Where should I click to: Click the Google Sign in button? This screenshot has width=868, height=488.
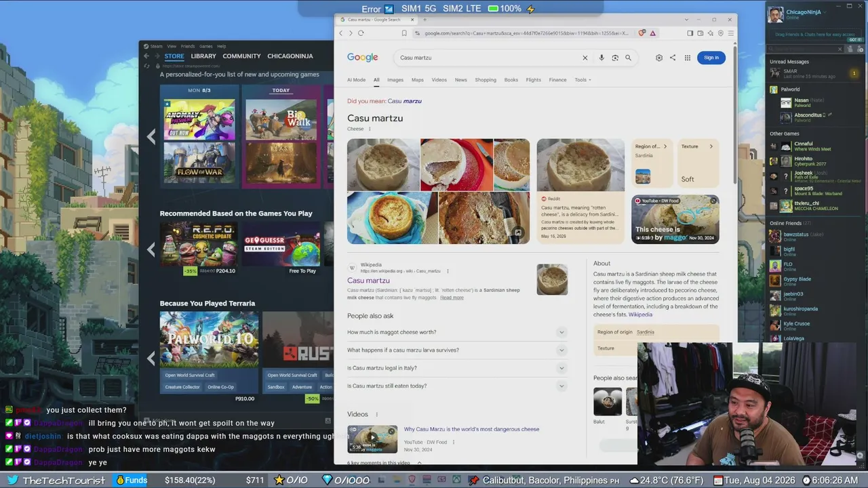[711, 58]
